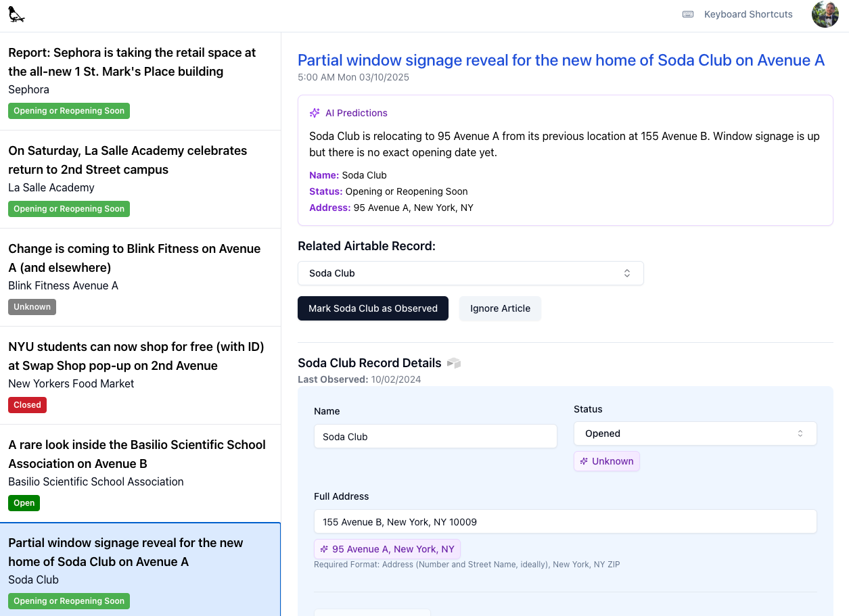Click the Opening or Reopening Soon badge under Sephora
This screenshot has height=616, width=849.
[69, 111]
